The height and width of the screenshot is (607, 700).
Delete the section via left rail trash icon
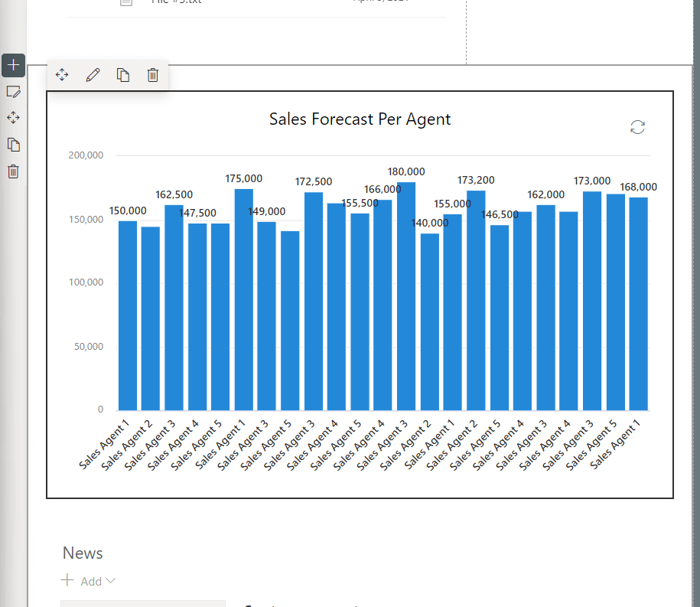(14, 171)
